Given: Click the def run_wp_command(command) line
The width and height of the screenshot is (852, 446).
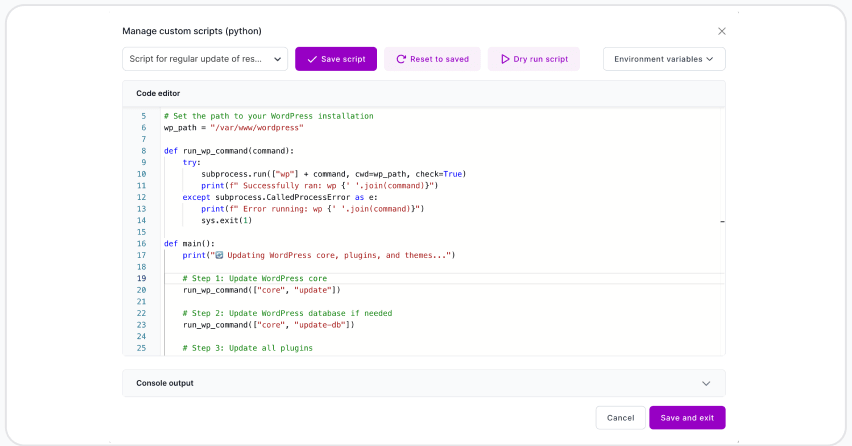Looking at the screenshot, I should pyautogui.click(x=229, y=151).
